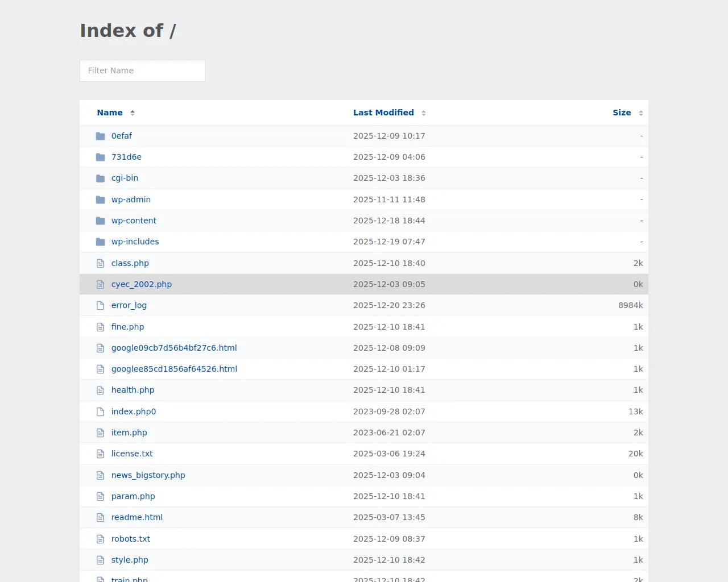Toggle sort arrows next to Size header

pyautogui.click(x=641, y=113)
